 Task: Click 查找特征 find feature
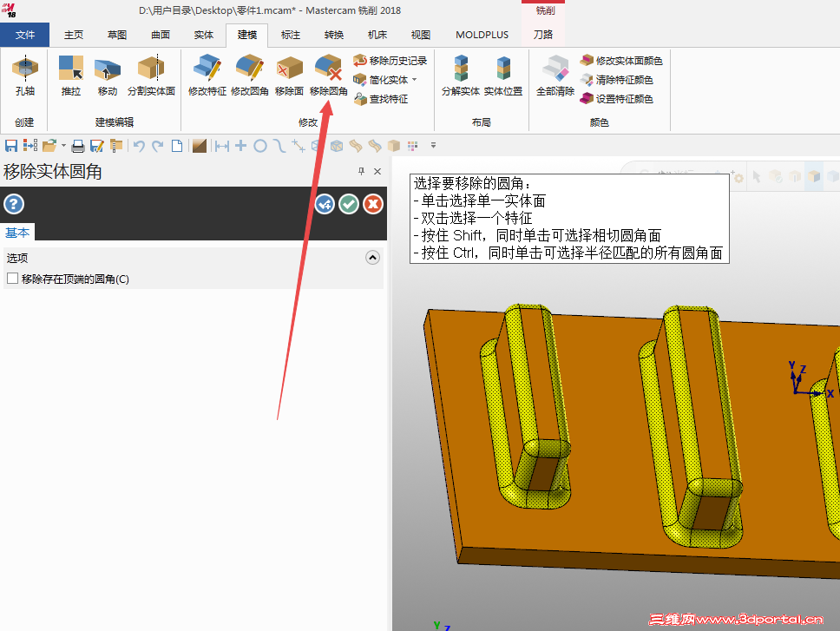click(382, 99)
